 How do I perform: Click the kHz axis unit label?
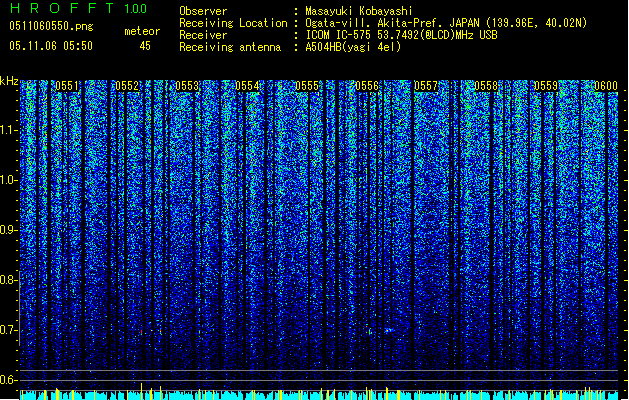pyautogui.click(x=9, y=81)
